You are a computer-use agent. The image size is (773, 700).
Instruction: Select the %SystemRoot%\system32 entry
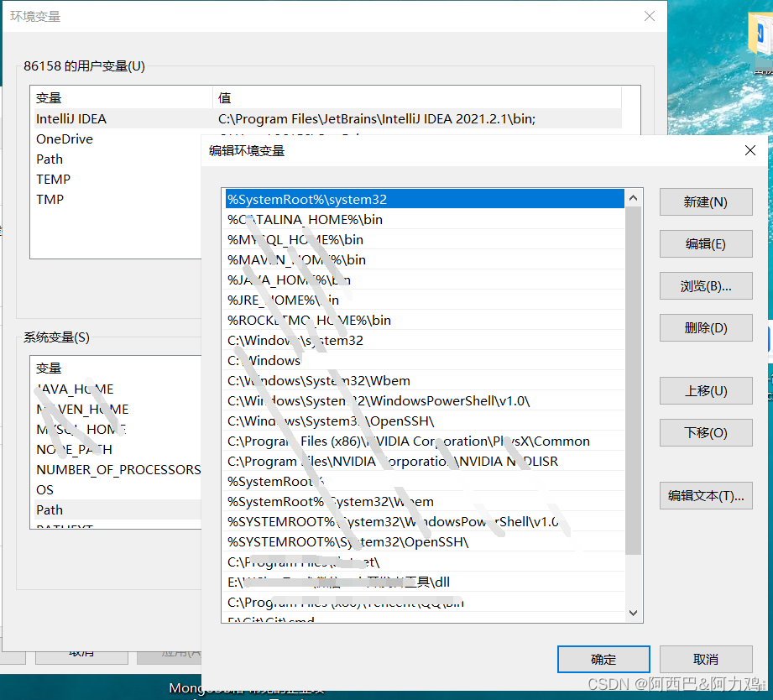(425, 199)
